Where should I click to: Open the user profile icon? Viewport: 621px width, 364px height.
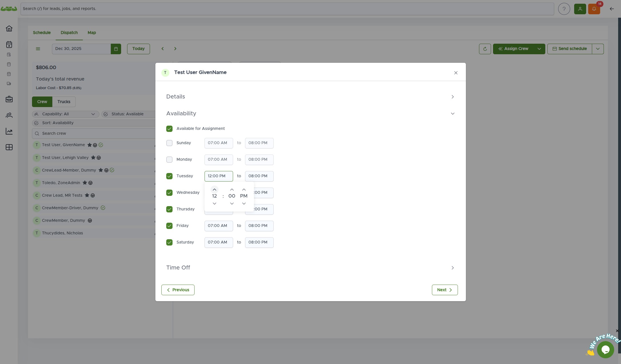[580, 9]
